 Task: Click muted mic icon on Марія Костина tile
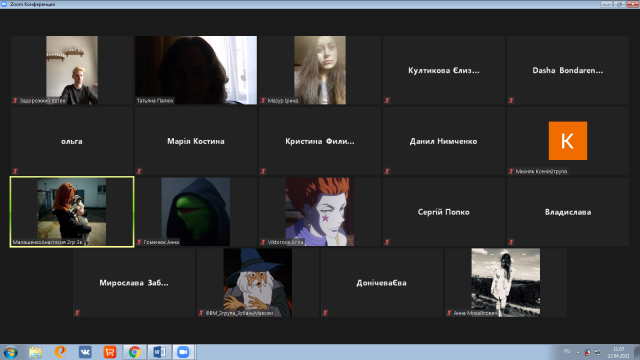[x=139, y=171]
